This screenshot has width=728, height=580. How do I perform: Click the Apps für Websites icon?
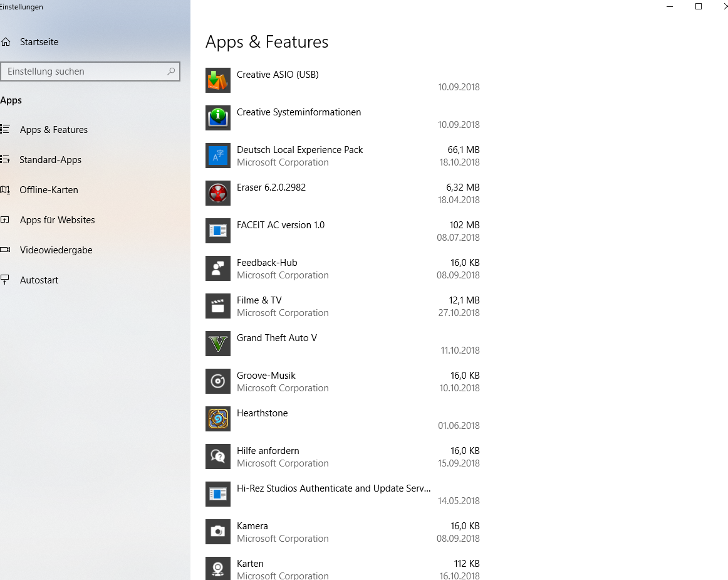coord(5,220)
